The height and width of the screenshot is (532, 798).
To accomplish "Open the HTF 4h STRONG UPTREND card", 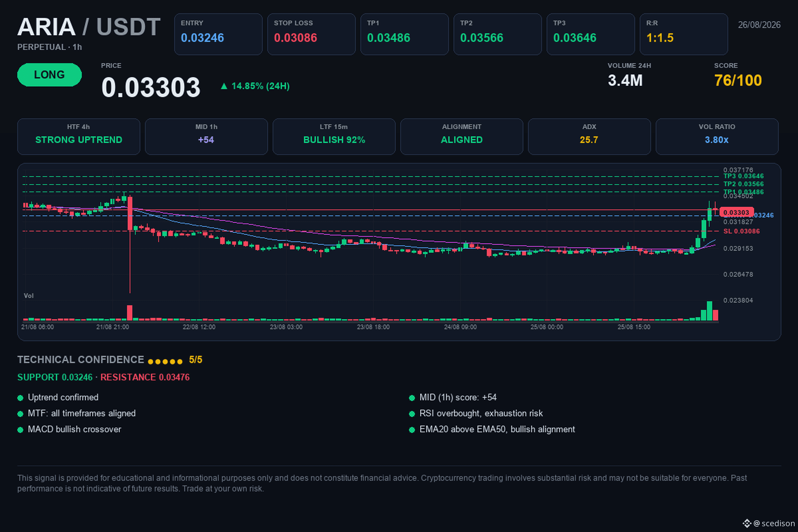I will [79, 137].
